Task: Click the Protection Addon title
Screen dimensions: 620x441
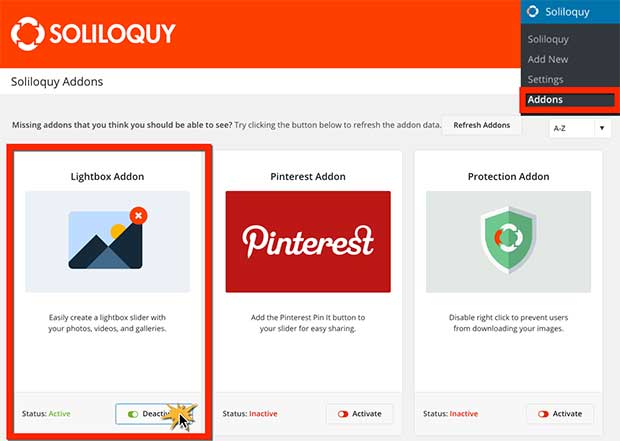Action: click(508, 176)
